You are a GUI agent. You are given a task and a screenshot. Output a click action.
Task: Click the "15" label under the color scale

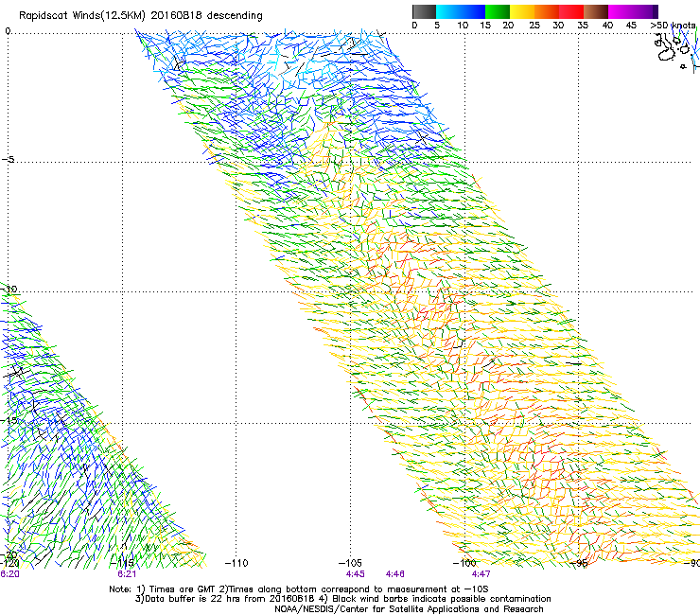485,26
